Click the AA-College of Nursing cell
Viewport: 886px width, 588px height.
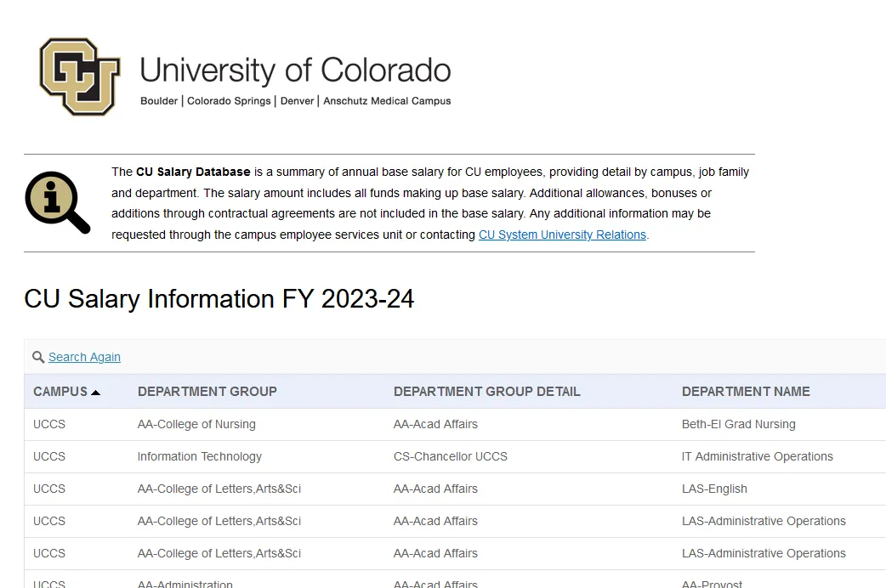196,424
